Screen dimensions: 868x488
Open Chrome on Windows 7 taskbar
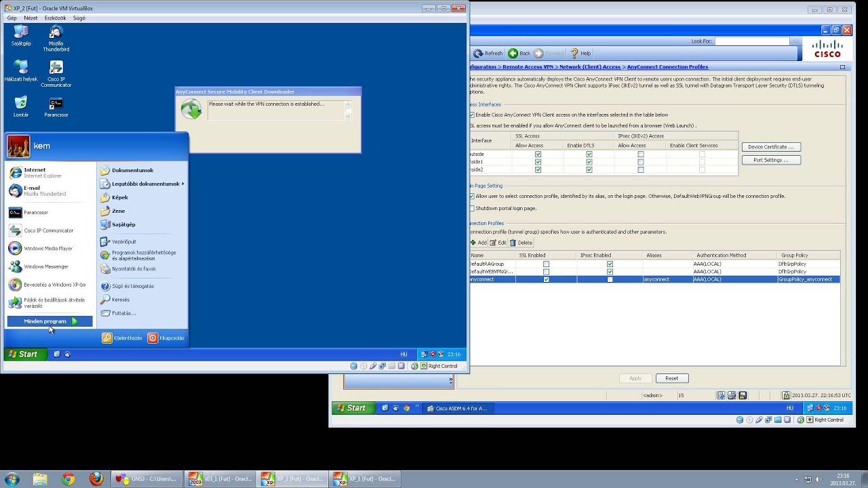coord(68,479)
